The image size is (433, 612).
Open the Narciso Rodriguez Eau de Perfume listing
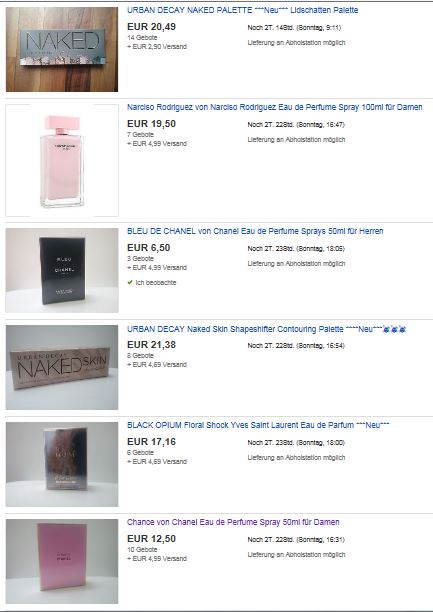point(274,107)
